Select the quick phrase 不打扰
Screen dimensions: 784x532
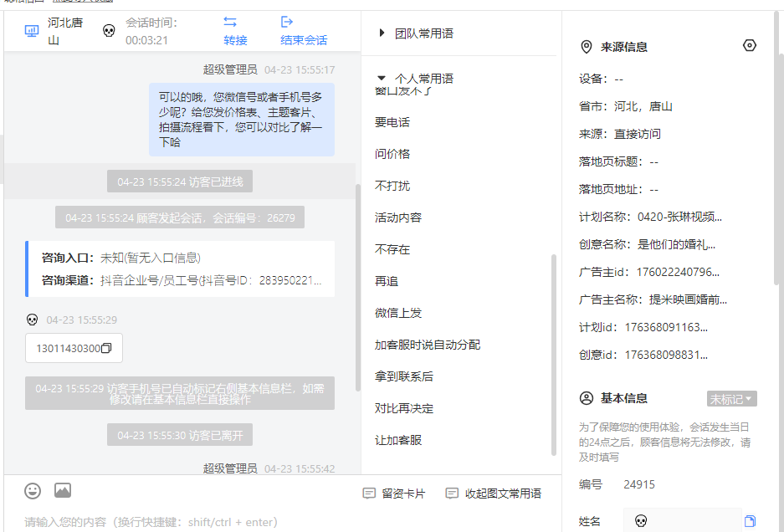392,186
